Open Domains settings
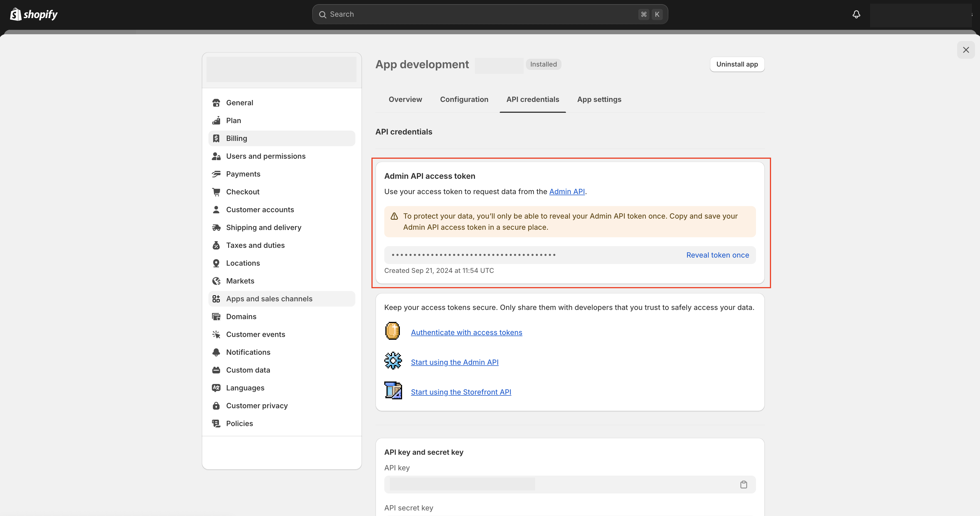The image size is (980, 516). (282, 317)
